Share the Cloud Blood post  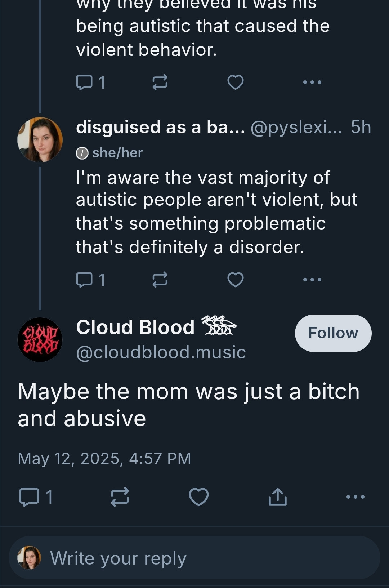tap(278, 497)
